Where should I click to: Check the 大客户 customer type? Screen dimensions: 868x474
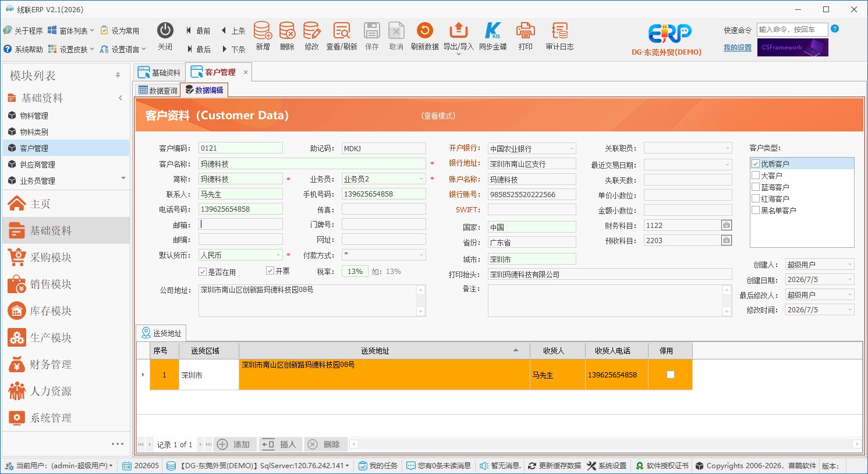click(756, 175)
